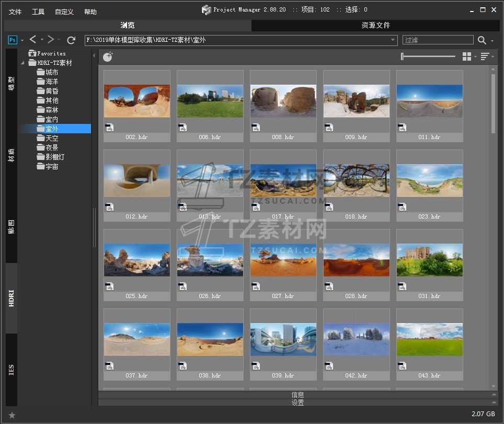Image resolution: width=504 pixels, height=424 pixels.
Task: Click the file-type icon on 018.hdr
Action: [329, 207]
